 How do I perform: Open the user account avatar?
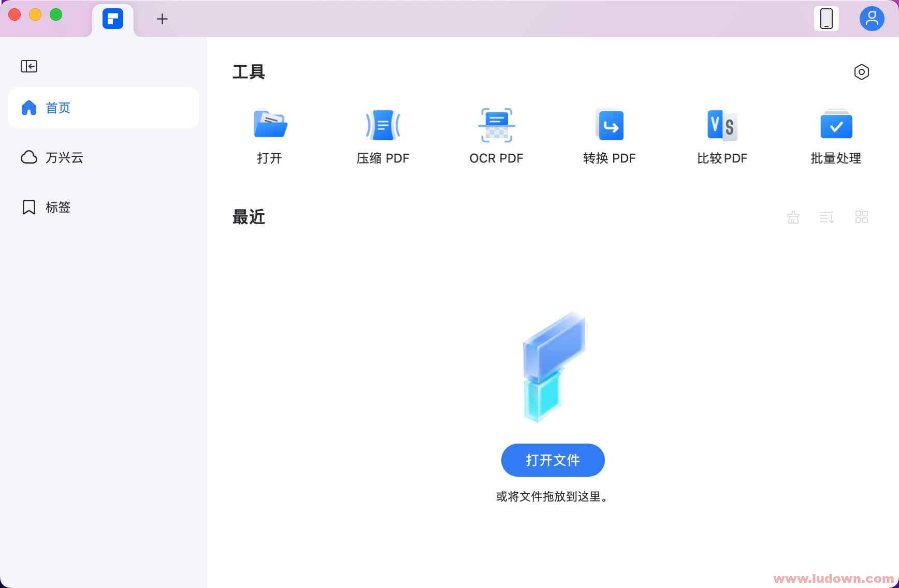tap(872, 19)
